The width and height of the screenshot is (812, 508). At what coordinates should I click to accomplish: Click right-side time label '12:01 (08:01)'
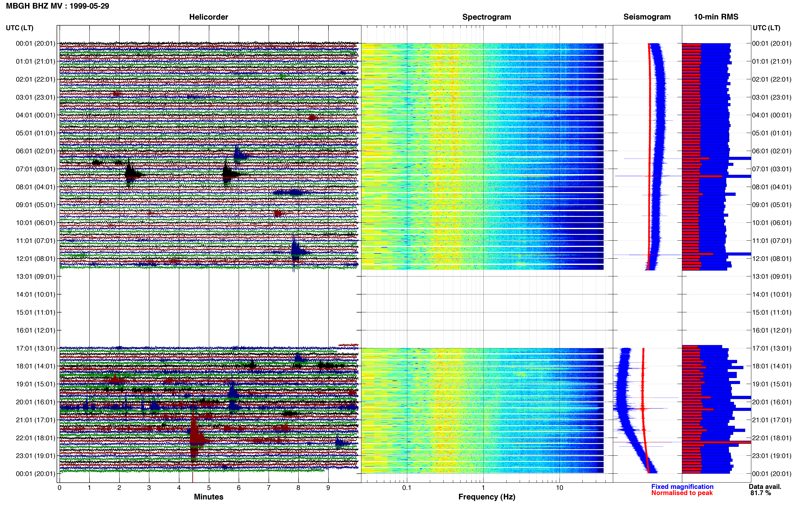coord(772,259)
